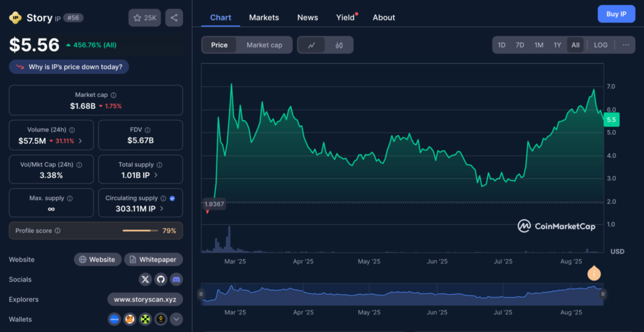The image size is (644, 332).
Task: Click the FDV info icon
Action: pos(148,130)
